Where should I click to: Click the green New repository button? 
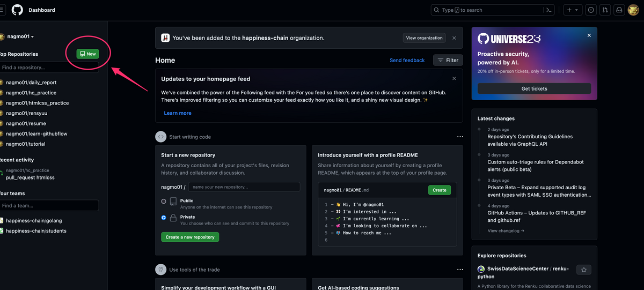(88, 54)
